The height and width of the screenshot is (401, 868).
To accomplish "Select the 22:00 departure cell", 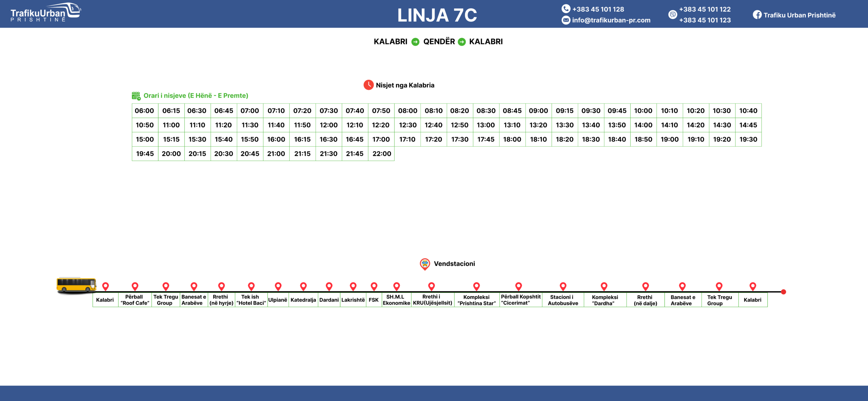I will point(381,154).
